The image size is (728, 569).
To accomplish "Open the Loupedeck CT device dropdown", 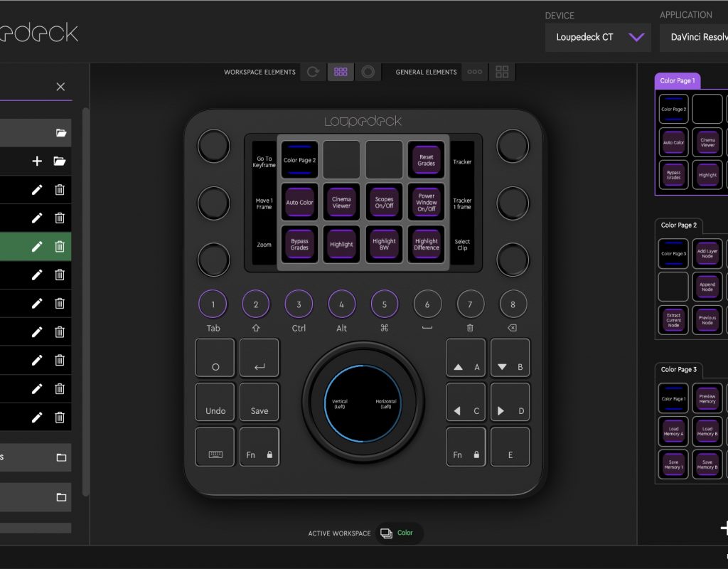I will [x=598, y=37].
